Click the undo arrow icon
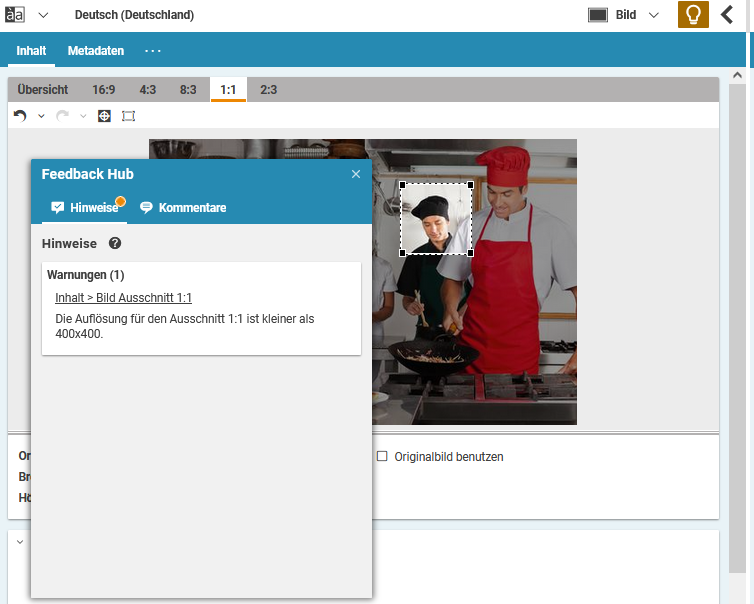754x604 pixels. click(x=20, y=116)
